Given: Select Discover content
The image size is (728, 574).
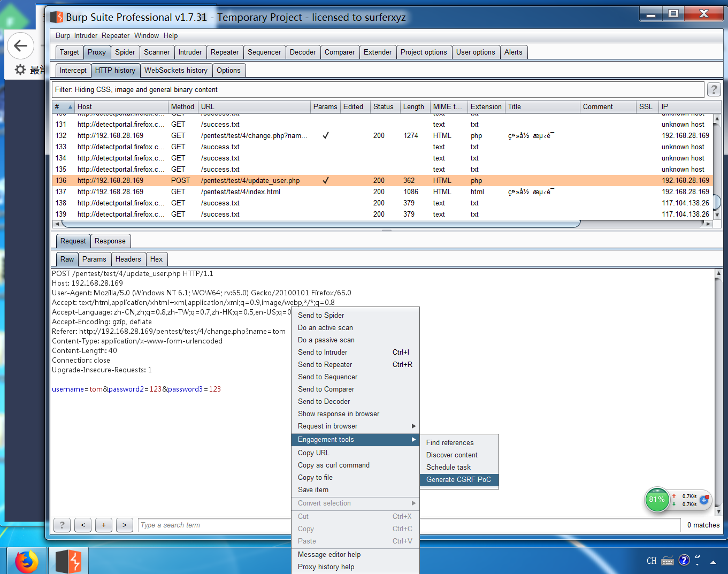Looking at the screenshot, I should 459,455.
